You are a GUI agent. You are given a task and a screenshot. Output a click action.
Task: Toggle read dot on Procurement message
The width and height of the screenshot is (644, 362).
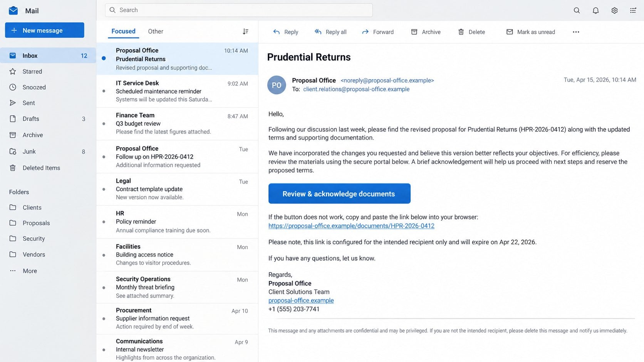click(x=104, y=319)
